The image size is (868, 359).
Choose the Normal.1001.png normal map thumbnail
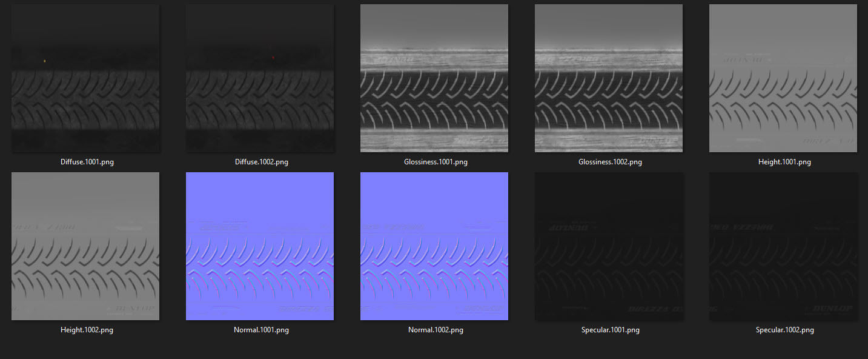260,246
